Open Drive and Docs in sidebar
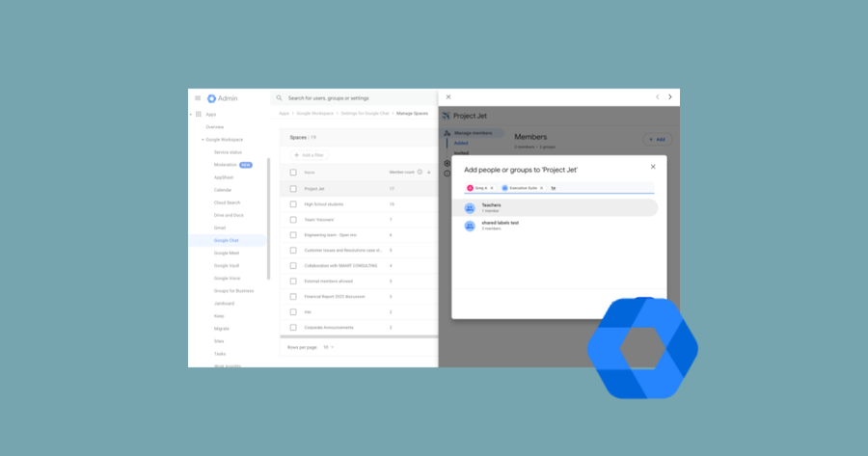This screenshot has height=456, width=868. click(229, 215)
